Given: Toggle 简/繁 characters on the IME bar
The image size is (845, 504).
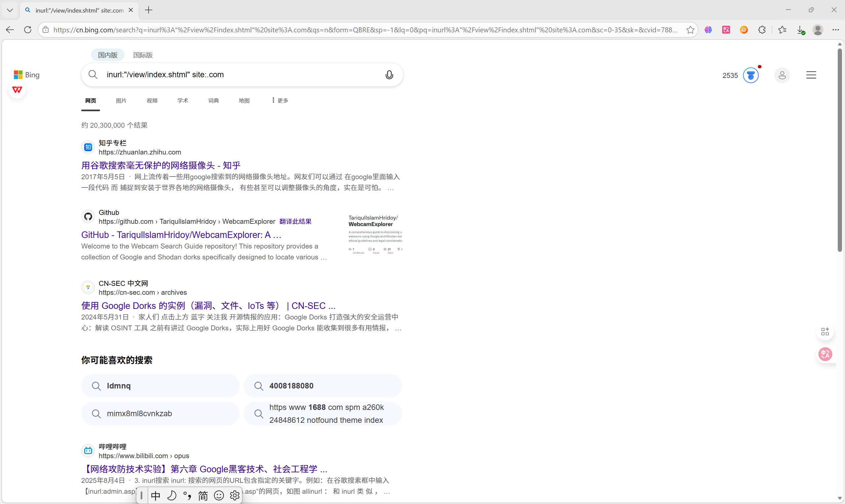Looking at the screenshot, I should (x=203, y=495).
